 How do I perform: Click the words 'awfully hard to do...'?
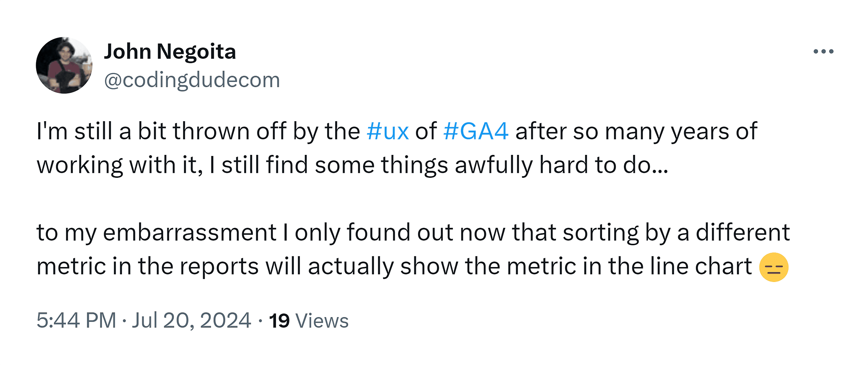(561, 165)
